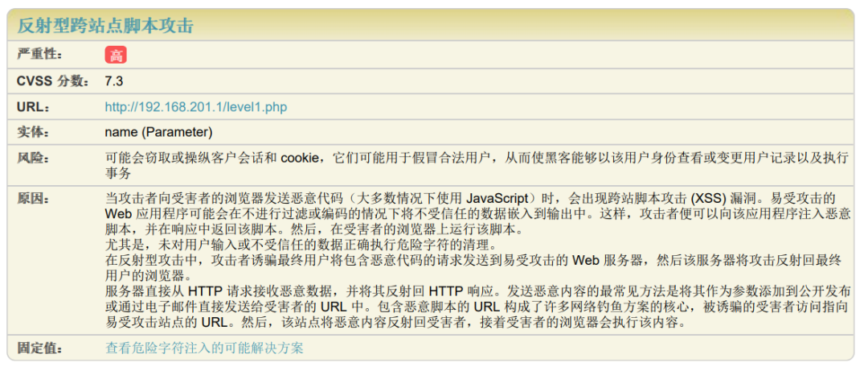868x371 pixels.
Task: Select the heading 反射型跨站点脚本攻击
Action: point(105,26)
